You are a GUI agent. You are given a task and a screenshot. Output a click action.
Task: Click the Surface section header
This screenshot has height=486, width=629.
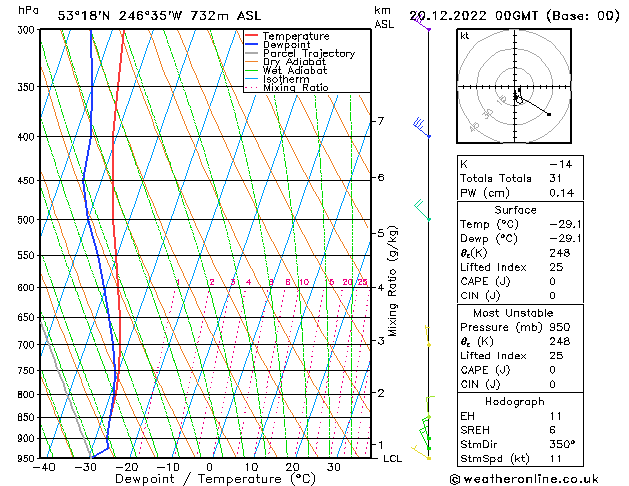(515, 210)
